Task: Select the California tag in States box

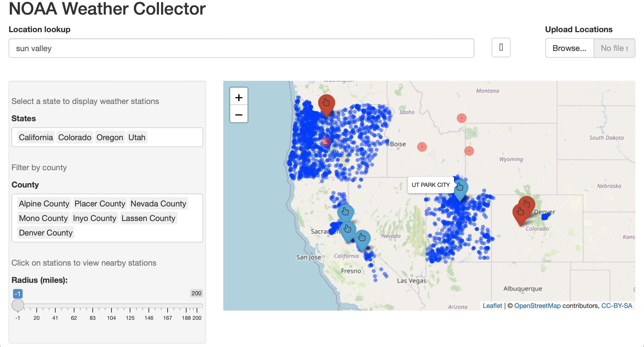Action: pos(36,137)
